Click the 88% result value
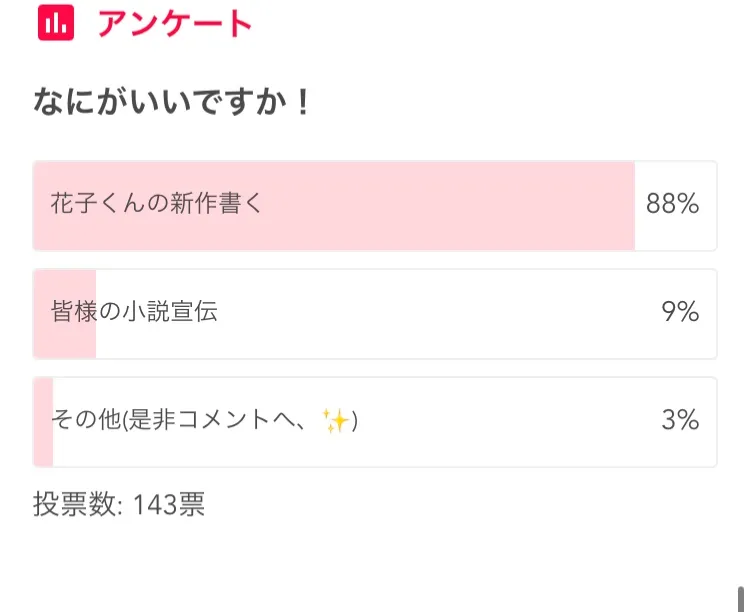Viewport: 750px width, 612px height. pyautogui.click(x=672, y=205)
